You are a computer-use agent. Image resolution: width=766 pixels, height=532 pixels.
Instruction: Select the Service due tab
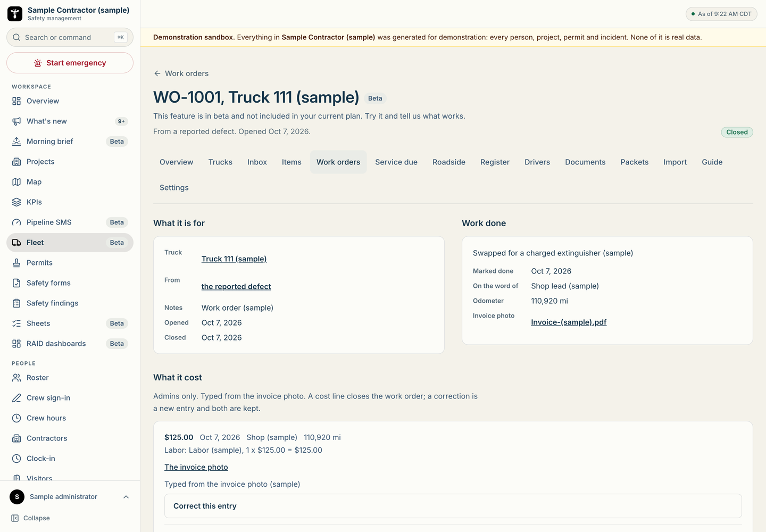point(396,162)
